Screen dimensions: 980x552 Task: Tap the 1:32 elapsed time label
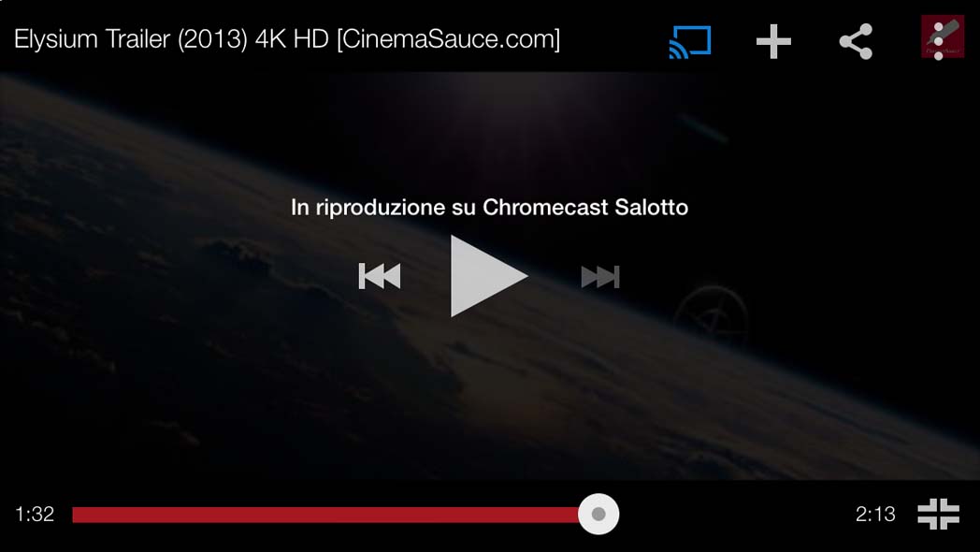click(x=35, y=514)
